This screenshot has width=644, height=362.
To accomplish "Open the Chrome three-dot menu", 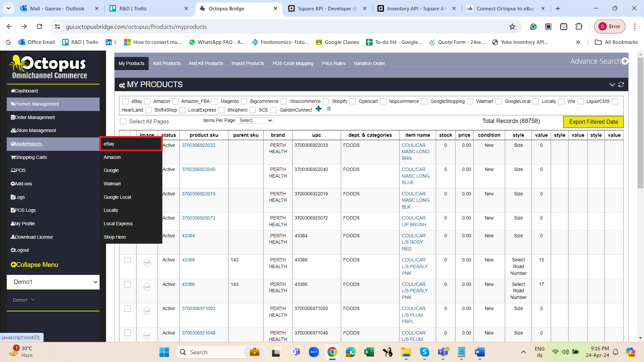I will [x=635, y=26].
